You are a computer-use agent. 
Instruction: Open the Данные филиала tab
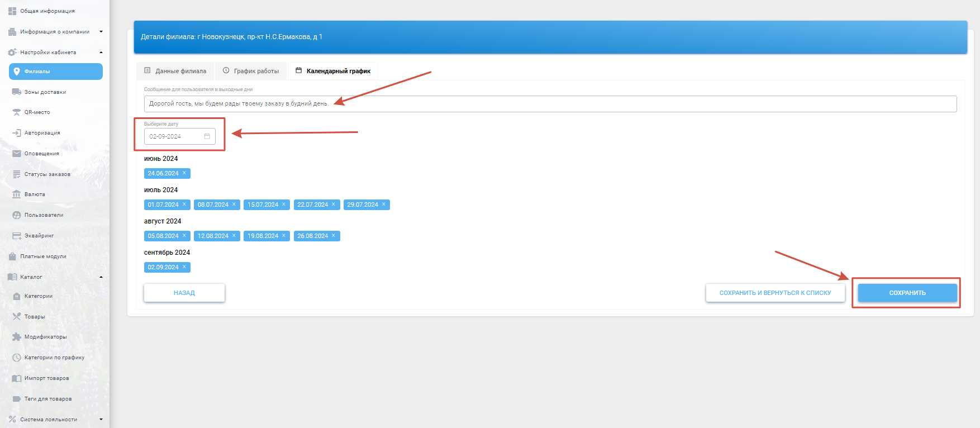(x=175, y=71)
